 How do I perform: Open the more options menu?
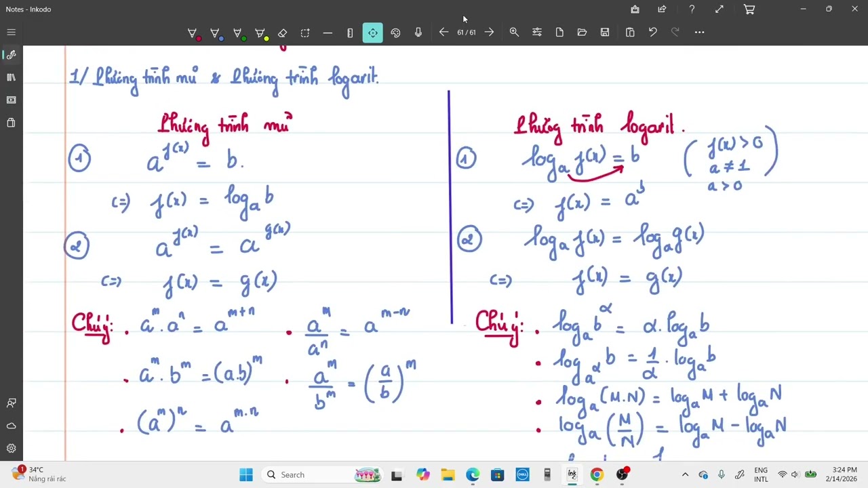[x=699, y=33]
